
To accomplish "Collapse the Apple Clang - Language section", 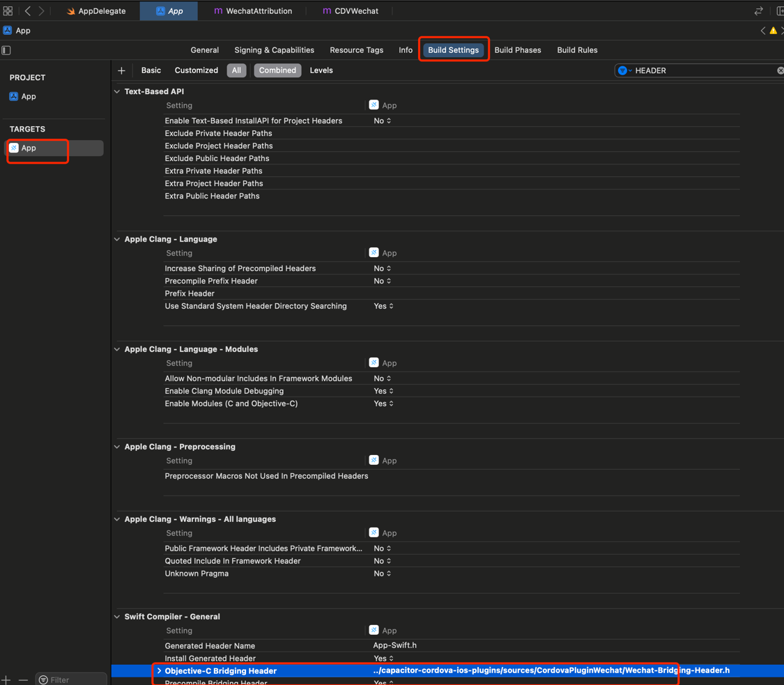I will [x=117, y=240].
